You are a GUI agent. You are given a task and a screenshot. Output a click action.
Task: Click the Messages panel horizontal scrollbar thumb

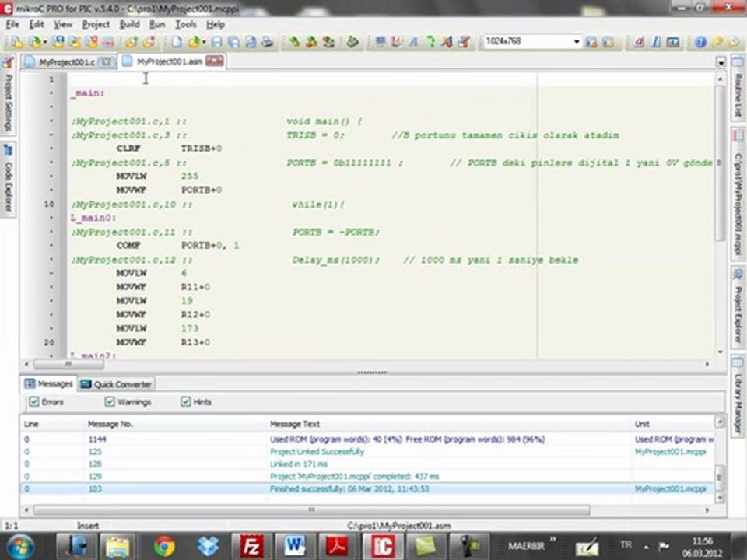click(312, 510)
